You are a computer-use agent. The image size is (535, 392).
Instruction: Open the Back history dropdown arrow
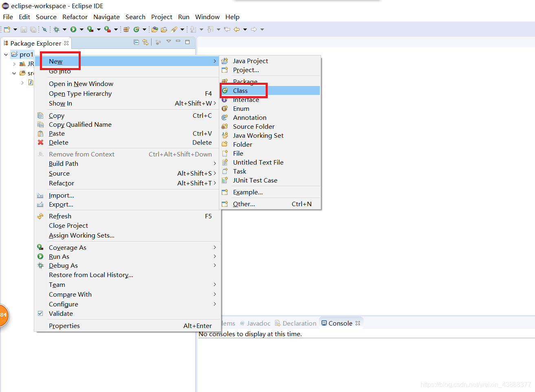(x=245, y=29)
